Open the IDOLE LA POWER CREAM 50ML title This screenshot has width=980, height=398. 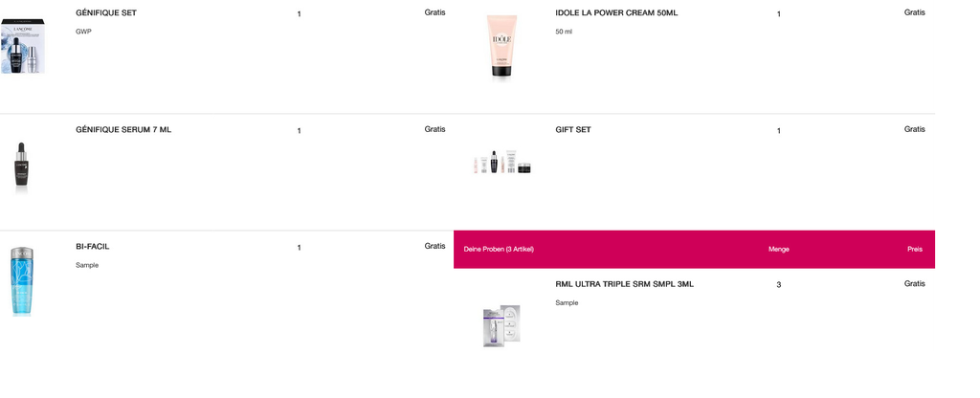pyautogui.click(x=616, y=13)
